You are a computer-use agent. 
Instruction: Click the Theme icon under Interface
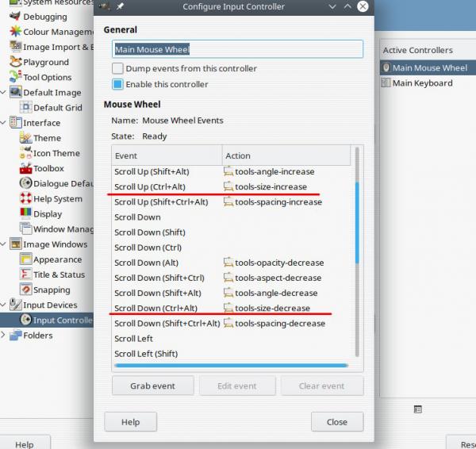click(x=26, y=138)
